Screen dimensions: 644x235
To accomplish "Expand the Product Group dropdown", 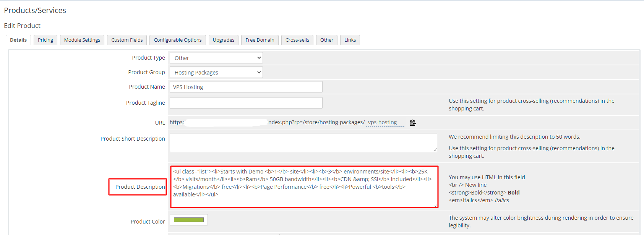I will coord(216,73).
